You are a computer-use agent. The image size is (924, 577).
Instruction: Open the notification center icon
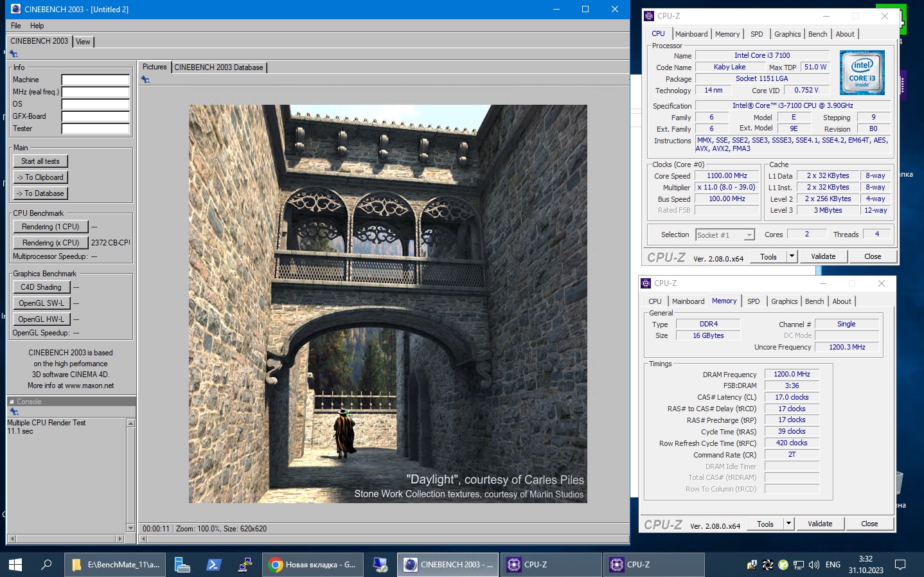pos(900,565)
